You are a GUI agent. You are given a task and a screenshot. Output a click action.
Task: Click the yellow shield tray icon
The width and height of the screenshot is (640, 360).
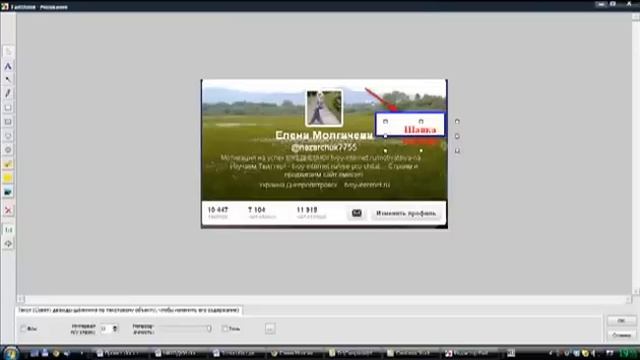585,353
